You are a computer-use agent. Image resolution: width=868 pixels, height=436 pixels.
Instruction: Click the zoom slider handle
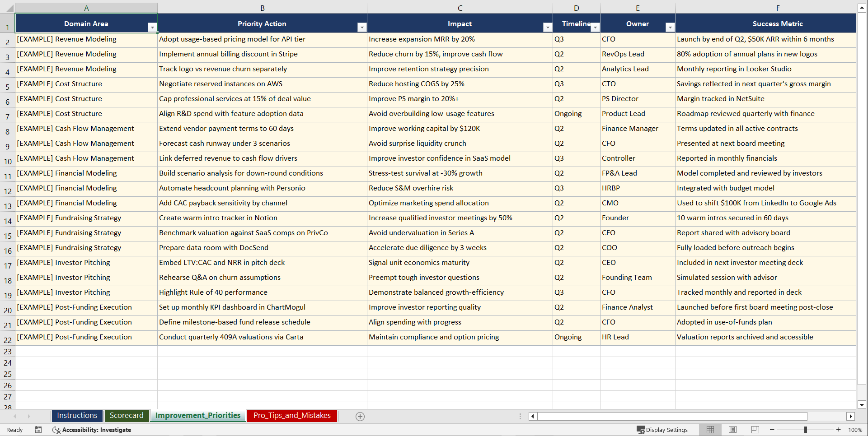(x=806, y=430)
